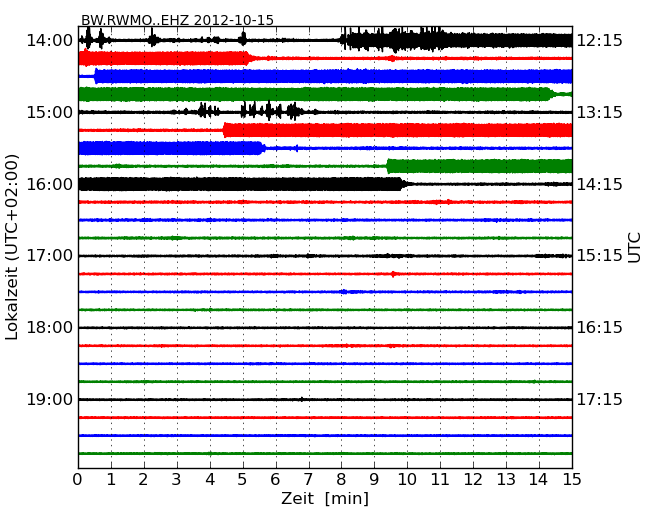Click the 17:00 local time tick label
Screen dimensions: 650x520
tap(50, 256)
